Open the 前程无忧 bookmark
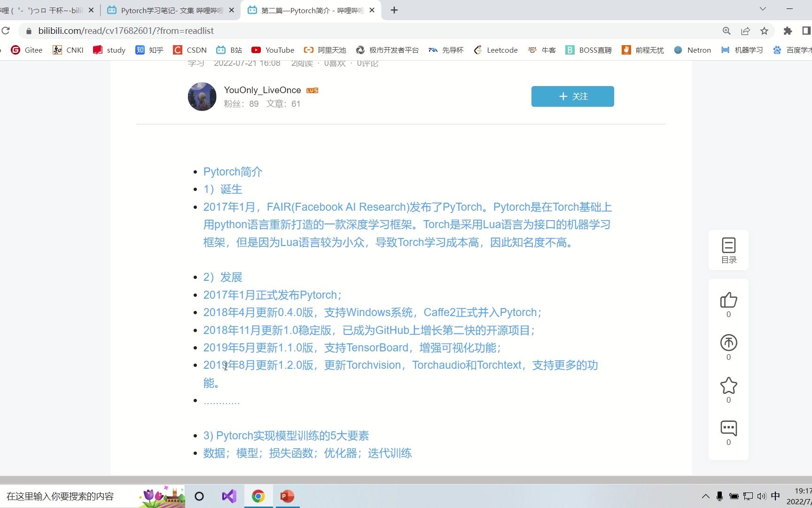Viewport: 812px width, 508px height. click(x=642, y=50)
